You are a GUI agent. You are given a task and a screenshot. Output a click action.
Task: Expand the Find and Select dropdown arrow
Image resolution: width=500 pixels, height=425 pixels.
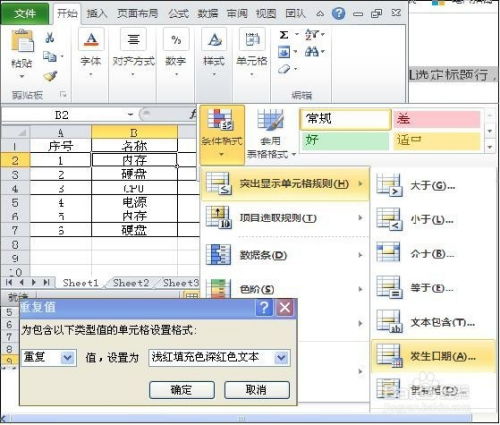(323, 52)
